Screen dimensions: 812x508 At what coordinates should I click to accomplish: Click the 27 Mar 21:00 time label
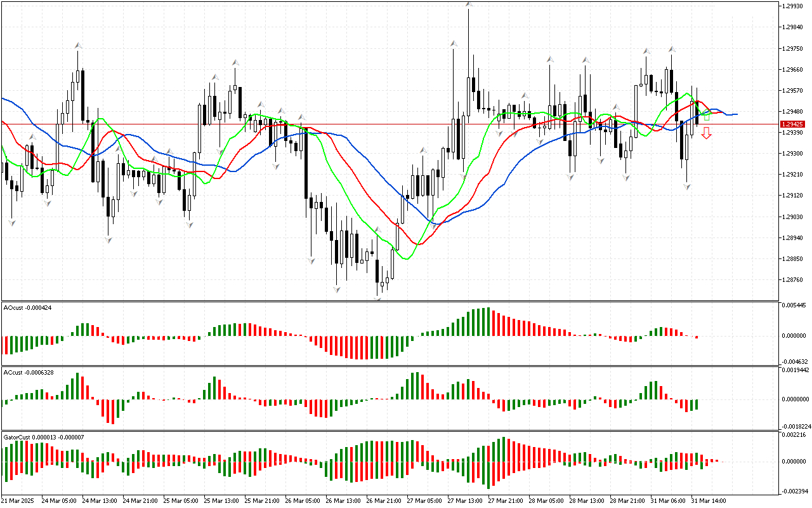point(506,500)
